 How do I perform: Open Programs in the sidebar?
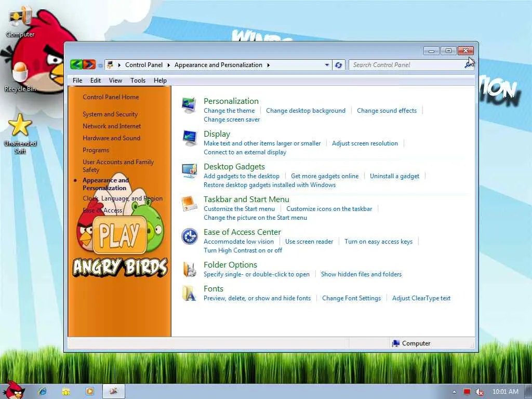pos(96,150)
